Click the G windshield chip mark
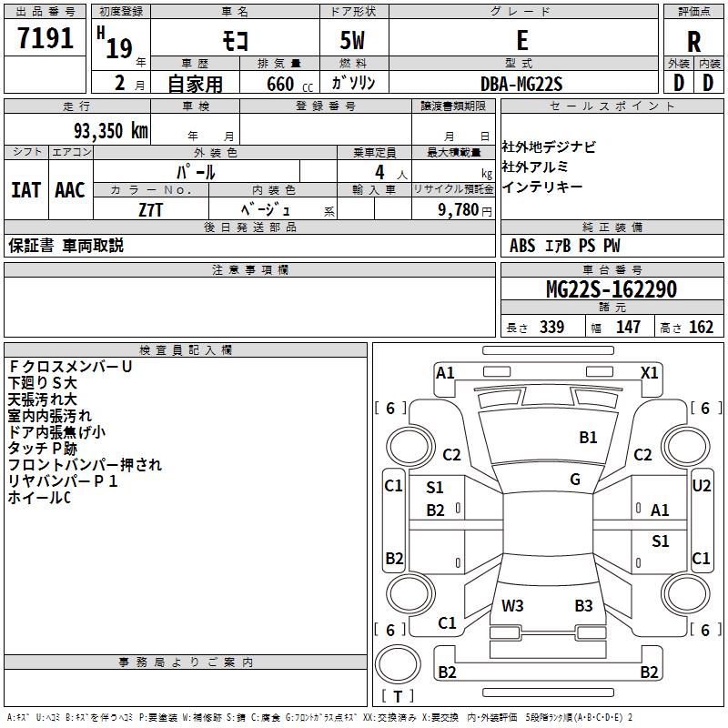 click(x=575, y=480)
